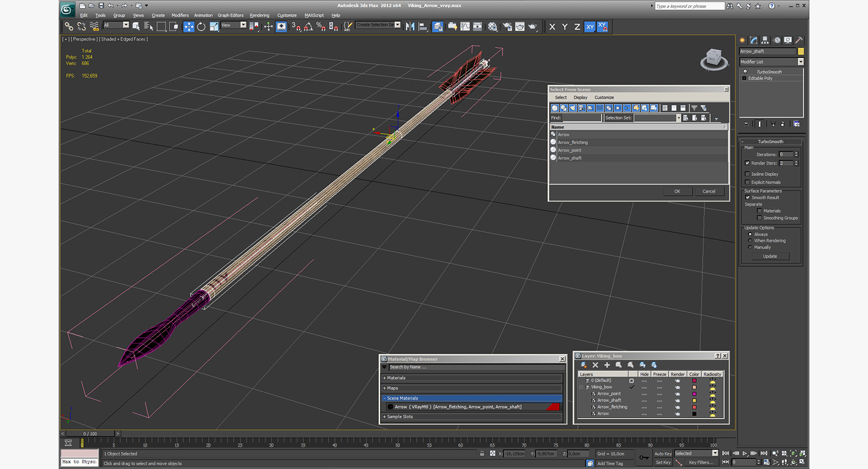The image size is (868, 469).
Task: Restrict to Z axis constraint
Action: point(577,27)
